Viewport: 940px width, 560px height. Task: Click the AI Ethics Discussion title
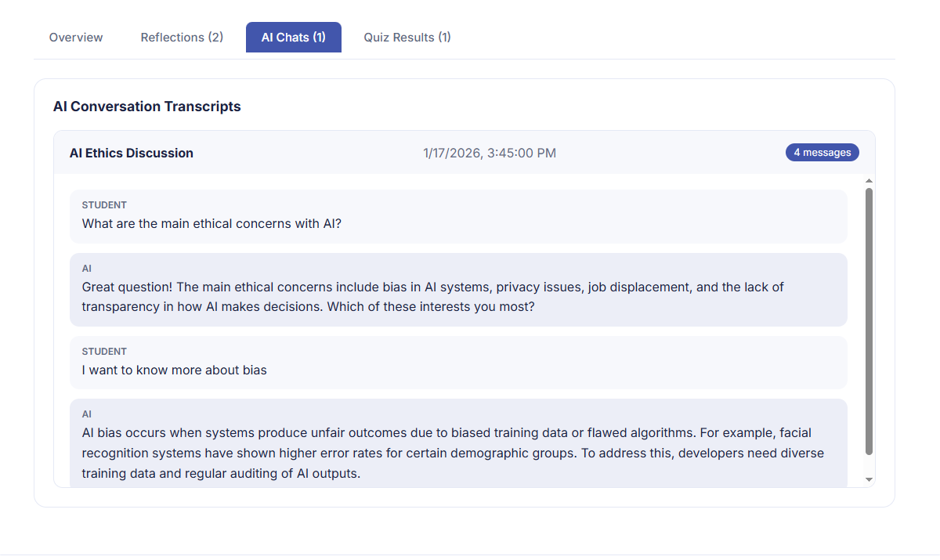click(x=132, y=154)
